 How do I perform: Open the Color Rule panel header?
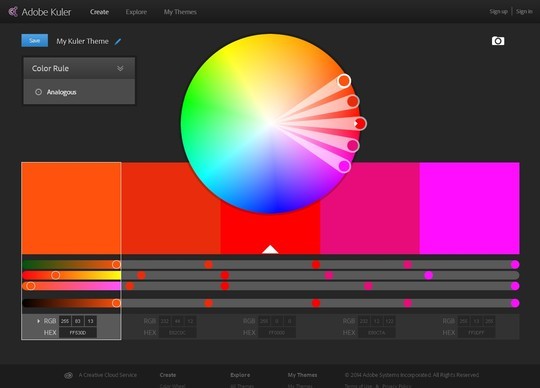79,68
